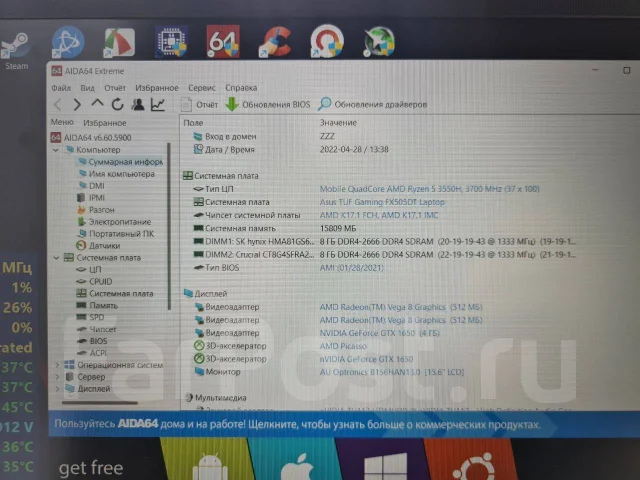Click Asus TUF Gaming FX505DT Laptop link
The height and width of the screenshot is (480, 640).
[382, 202]
